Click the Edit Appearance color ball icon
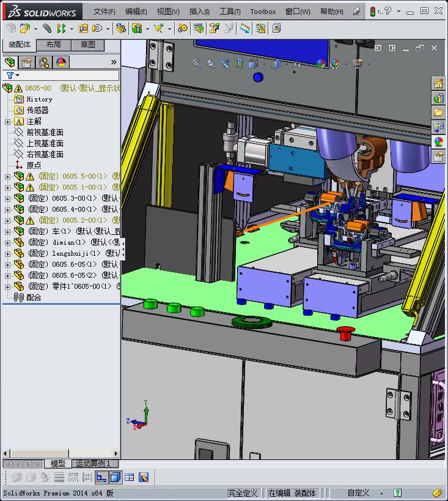The height and width of the screenshot is (501, 448). coord(321,64)
